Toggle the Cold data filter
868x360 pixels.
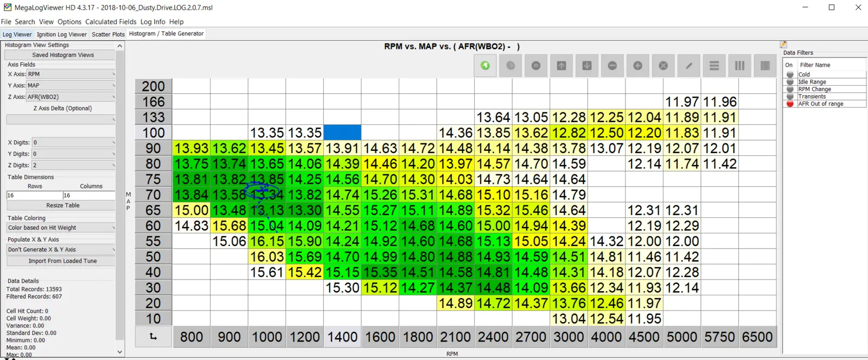[790, 74]
